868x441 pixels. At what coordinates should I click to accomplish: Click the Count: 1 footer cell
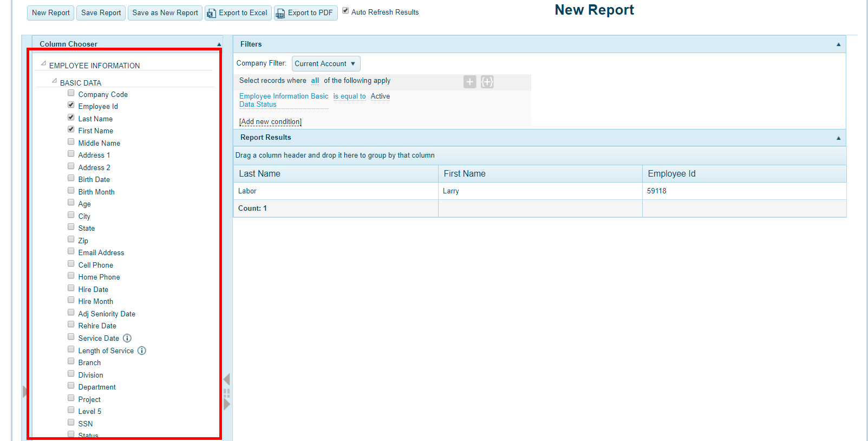336,209
